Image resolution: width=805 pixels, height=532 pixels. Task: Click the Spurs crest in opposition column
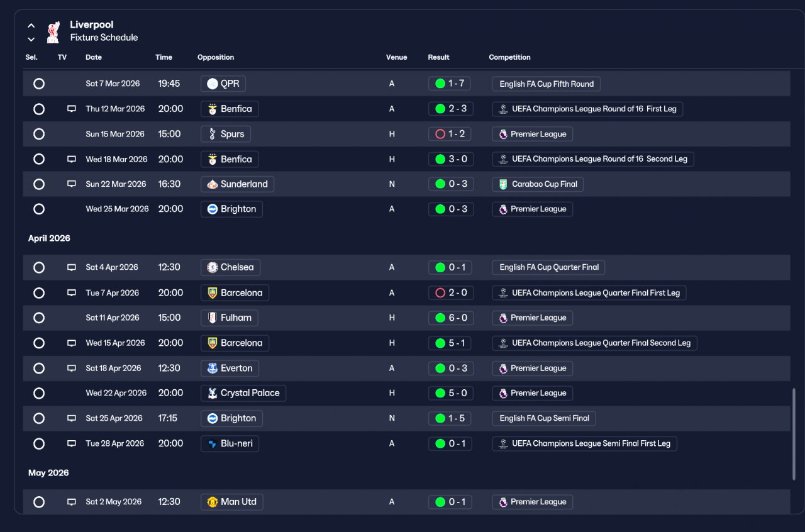[x=212, y=134]
